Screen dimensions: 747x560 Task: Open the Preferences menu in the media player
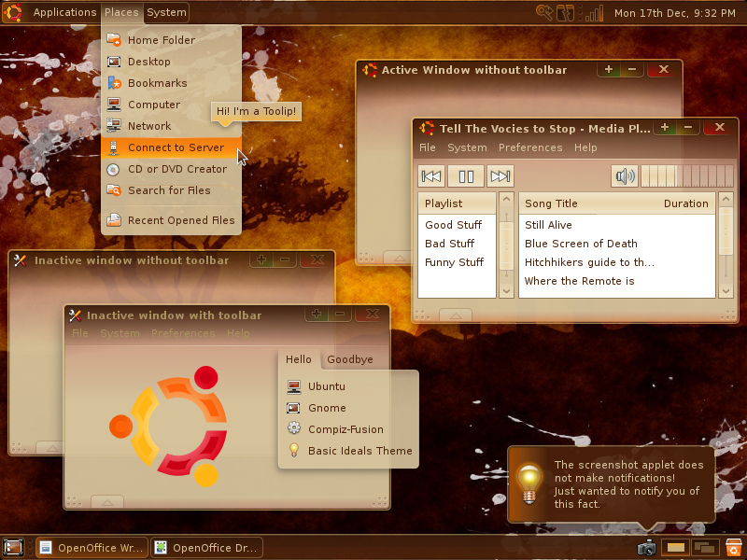529,147
